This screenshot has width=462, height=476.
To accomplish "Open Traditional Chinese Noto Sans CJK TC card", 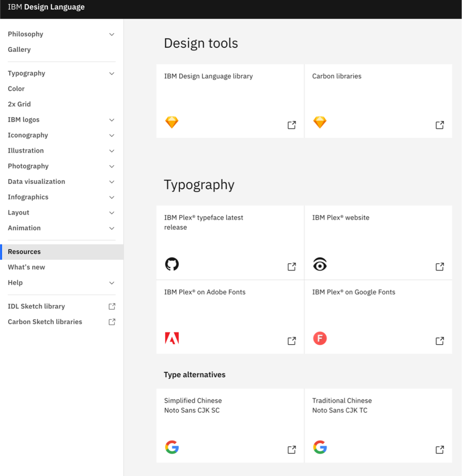I will [x=378, y=425].
